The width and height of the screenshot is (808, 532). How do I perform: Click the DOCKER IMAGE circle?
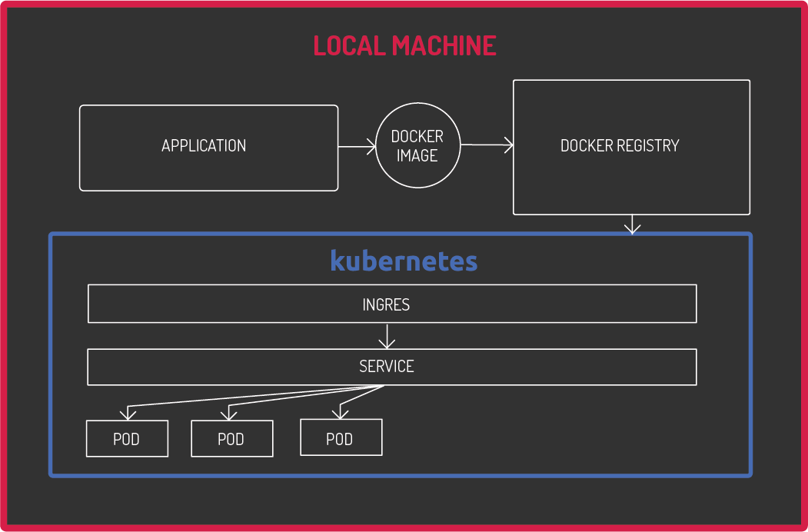[418, 145]
